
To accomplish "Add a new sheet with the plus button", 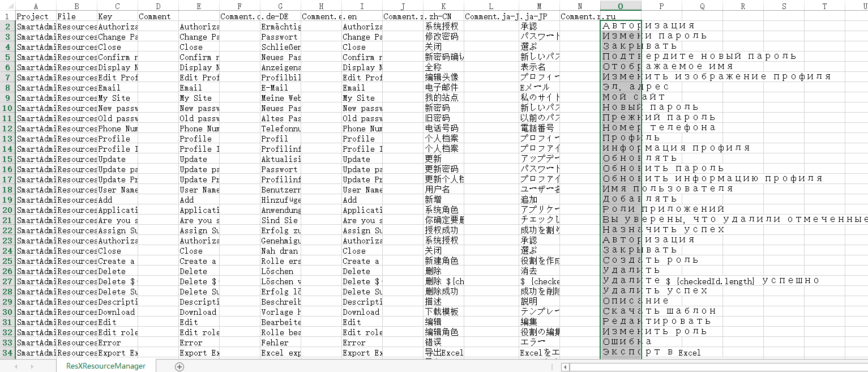I will coord(179,366).
